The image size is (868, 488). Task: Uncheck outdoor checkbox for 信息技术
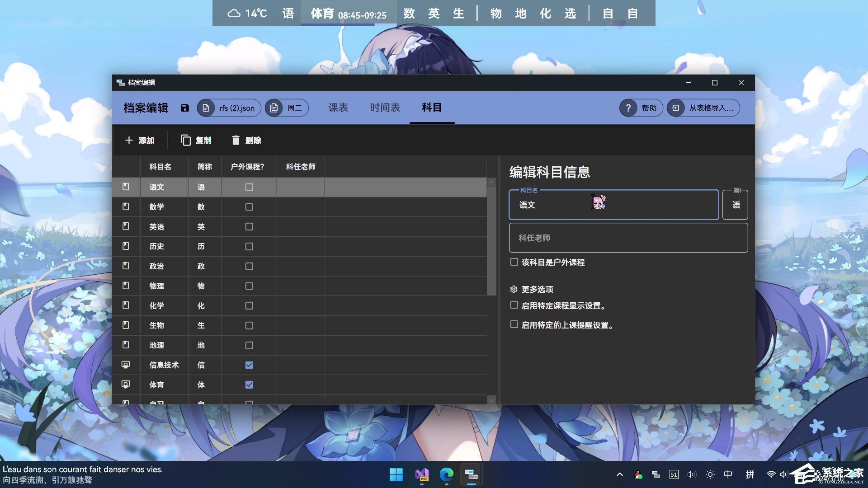(249, 365)
